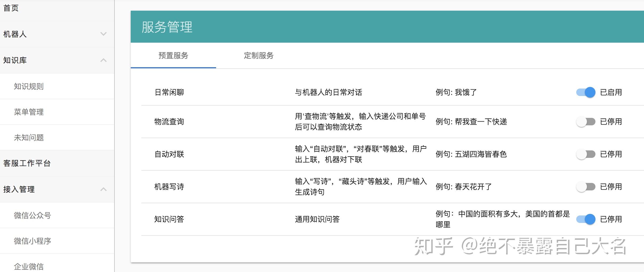Open 客服工作平台 from sidebar
The image size is (644, 272).
[27, 163]
